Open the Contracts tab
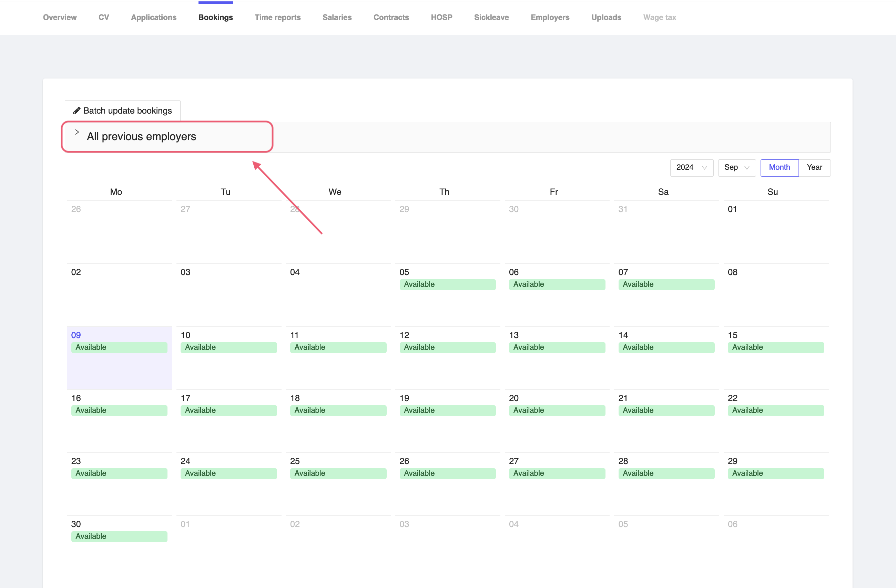 click(x=391, y=17)
